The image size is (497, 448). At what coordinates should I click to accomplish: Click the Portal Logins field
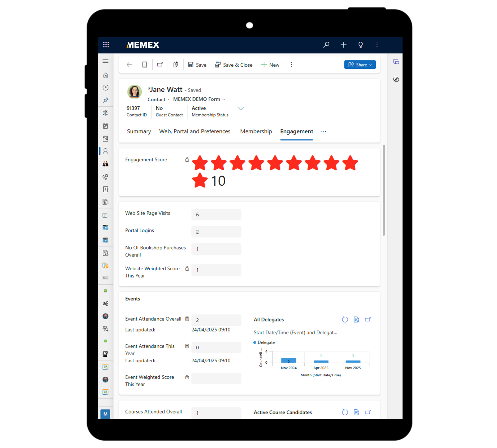(x=216, y=232)
